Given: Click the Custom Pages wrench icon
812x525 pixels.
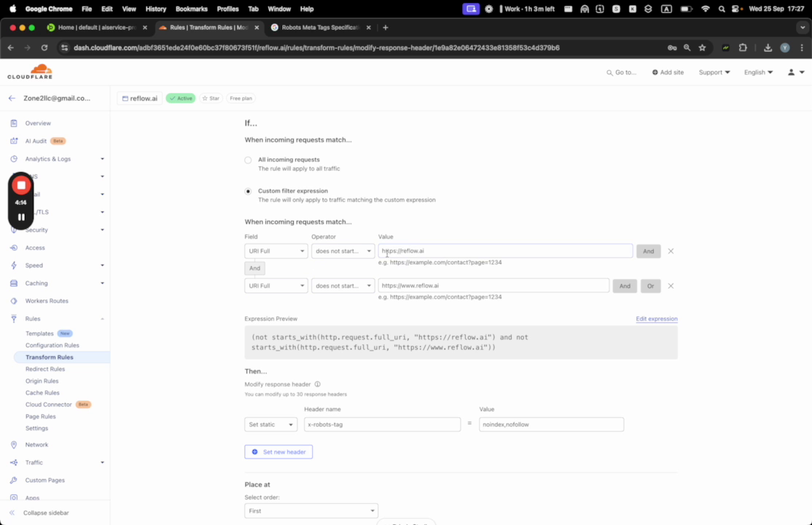Looking at the screenshot, I should click(14, 481).
